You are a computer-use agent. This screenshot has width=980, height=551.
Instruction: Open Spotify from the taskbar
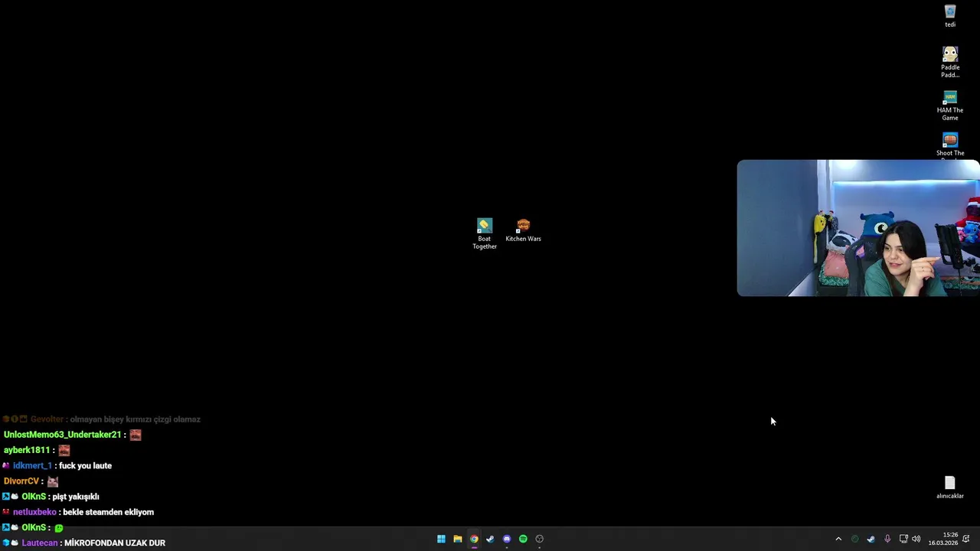(523, 539)
